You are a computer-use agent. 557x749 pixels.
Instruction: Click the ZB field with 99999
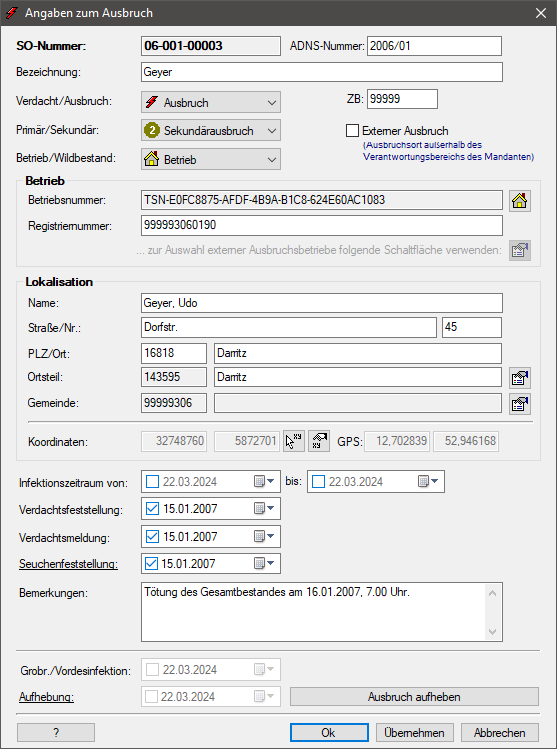click(x=402, y=99)
